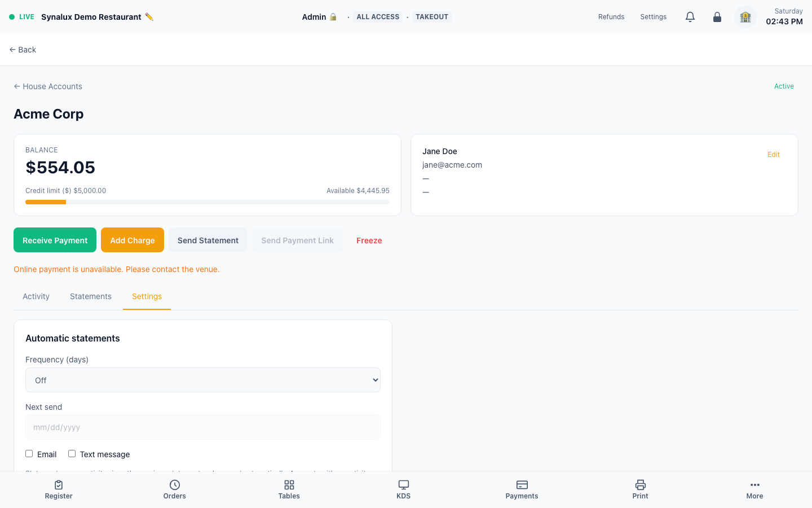Viewport: 812px width, 508px height.
Task: Open Refunds in top bar
Action: pyautogui.click(x=611, y=17)
